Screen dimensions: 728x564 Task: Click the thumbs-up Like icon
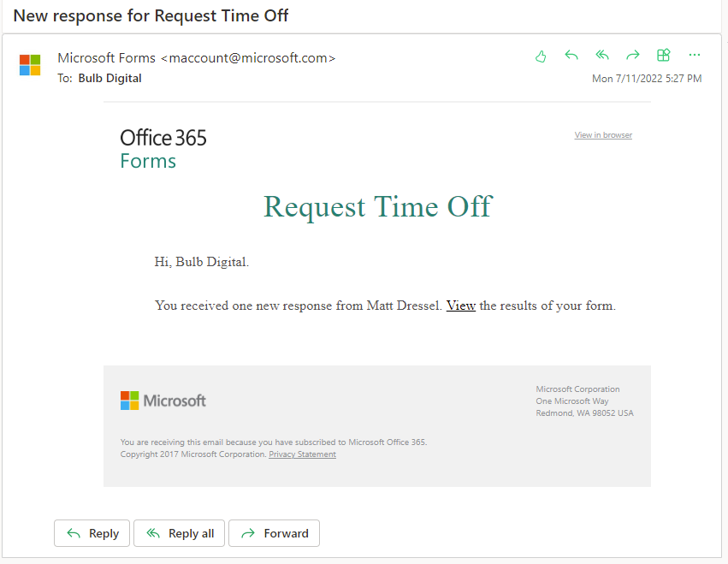[x=541, y=56]
